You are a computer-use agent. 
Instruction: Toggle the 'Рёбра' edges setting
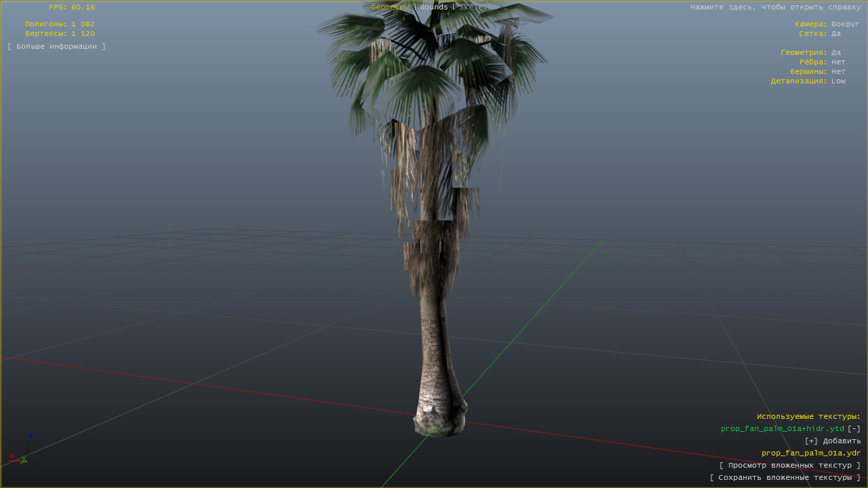click(x=823, y=62)
